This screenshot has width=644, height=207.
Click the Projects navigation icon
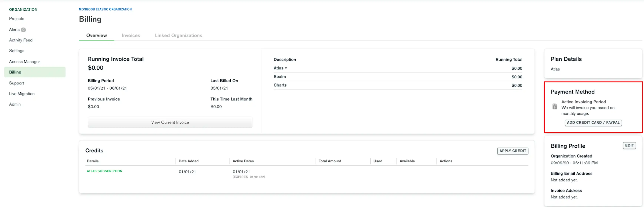tap(16, 19)
